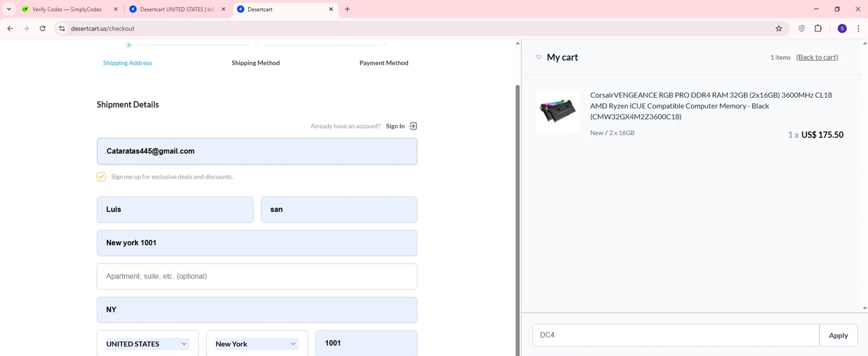This screenshot has height=356, width=868.
Task: Reload the checkout page
Action: click(42, 28)
